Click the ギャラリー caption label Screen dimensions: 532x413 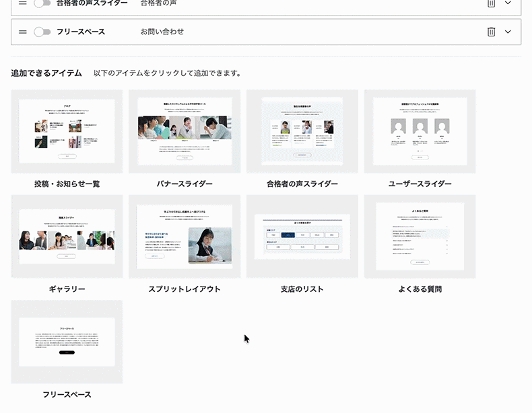tap(67, 289)
